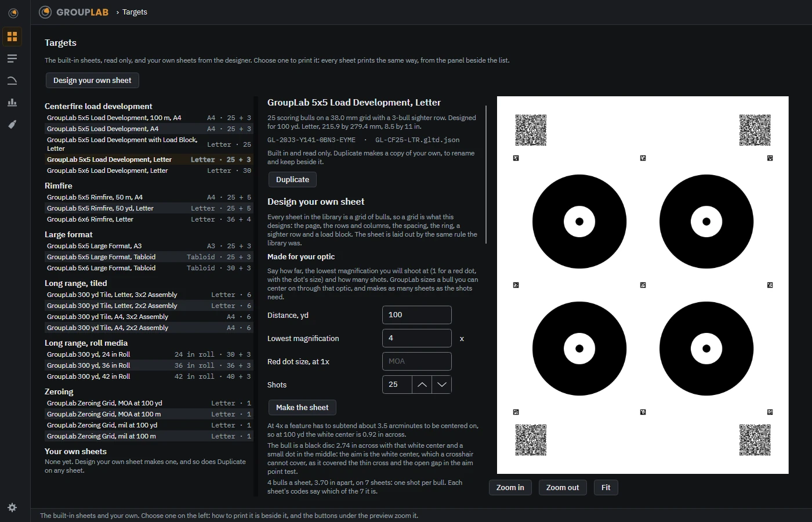Viewport: 812px width, 522px height.
Task: Click the Make the sheet button
Action: click(x=302, y=408)
